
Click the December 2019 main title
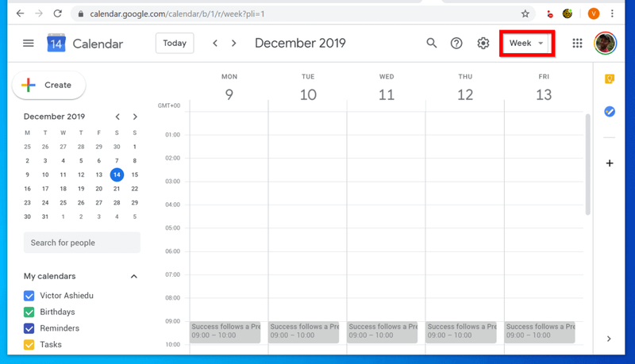pos(300,43)
